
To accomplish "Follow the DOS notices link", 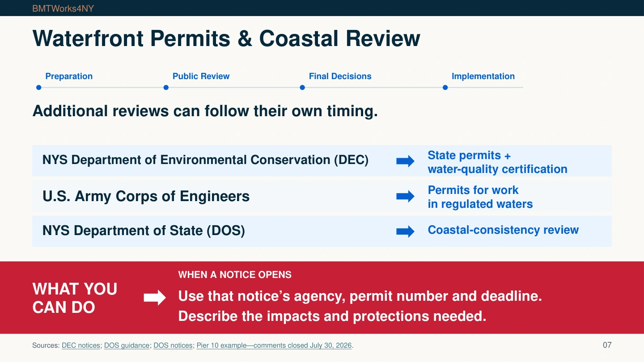I will click(x=173, y=345).
